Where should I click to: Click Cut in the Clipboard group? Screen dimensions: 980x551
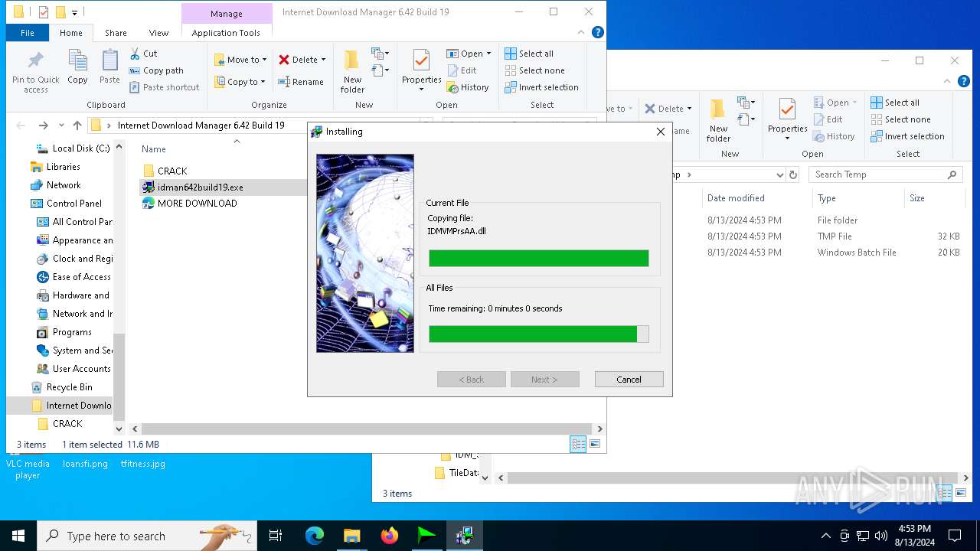click(143, 54)
